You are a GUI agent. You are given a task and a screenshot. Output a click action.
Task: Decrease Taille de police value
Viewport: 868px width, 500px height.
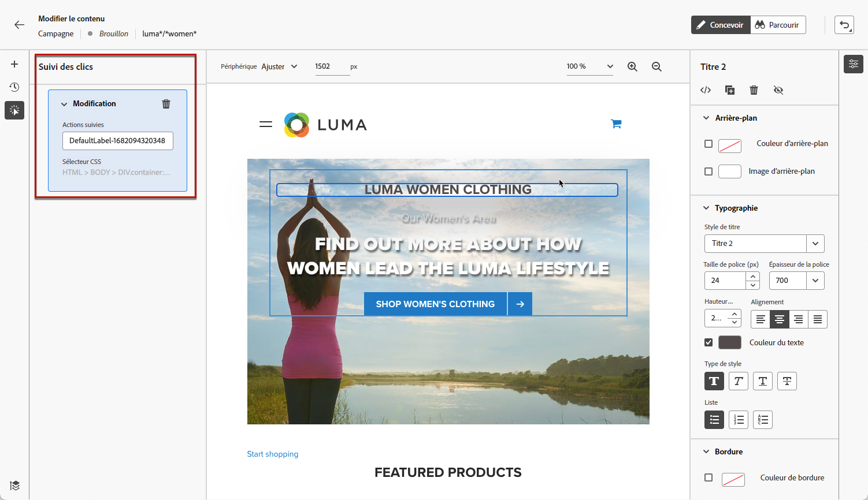point(753,285)
